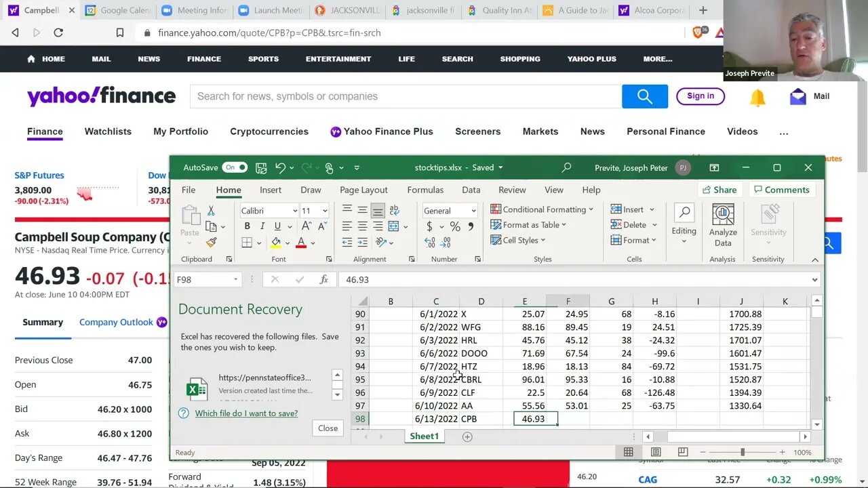Select the Format Painter brush icon
Viewport: 868px width, 488px height.
tap(211, 242)
